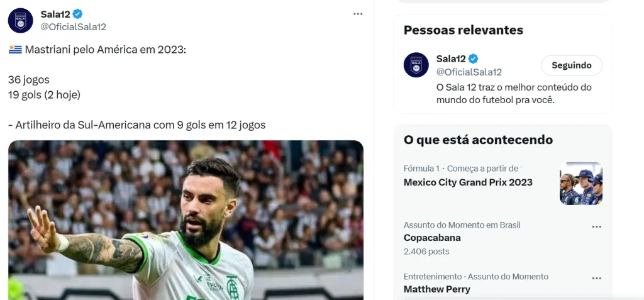Image resolution: width=644 pixels, height=300 pixels.
Task: Select the Copacabana trending topic
Action: 432,238
